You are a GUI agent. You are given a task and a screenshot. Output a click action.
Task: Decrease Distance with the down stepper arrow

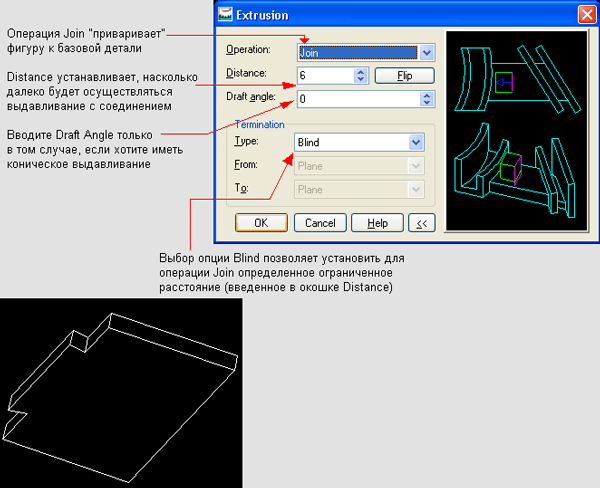pyautogui.click(x=359, y=79)
